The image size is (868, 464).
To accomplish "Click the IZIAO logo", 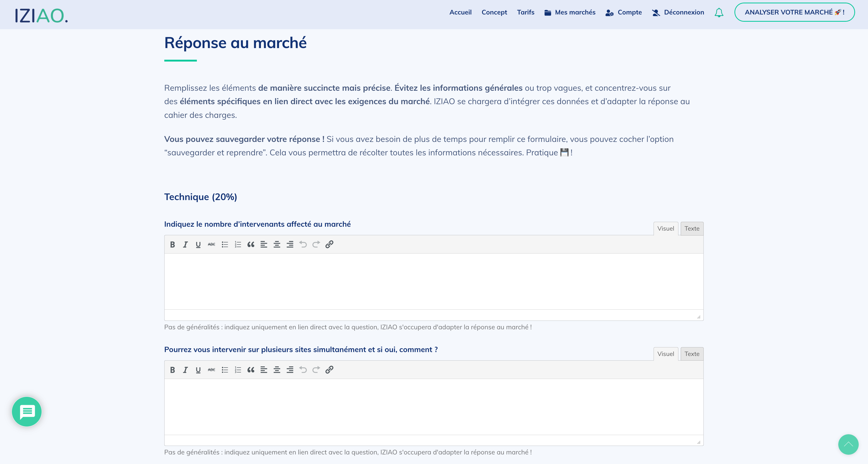I will [41, 16].
